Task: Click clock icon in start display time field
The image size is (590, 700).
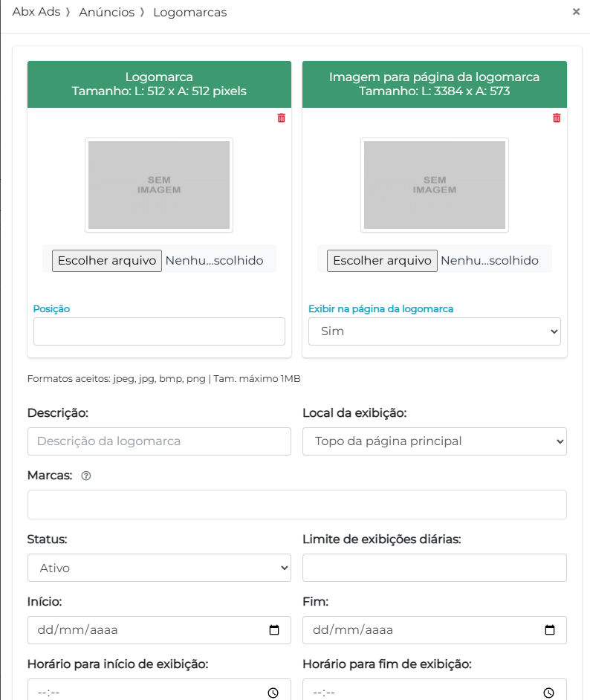Action: 273,693
